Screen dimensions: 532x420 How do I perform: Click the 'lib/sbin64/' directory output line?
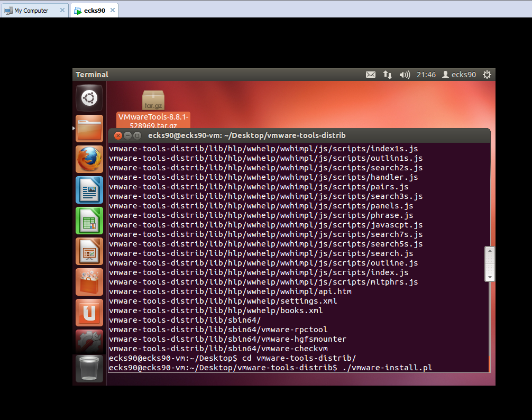point(185,320)
